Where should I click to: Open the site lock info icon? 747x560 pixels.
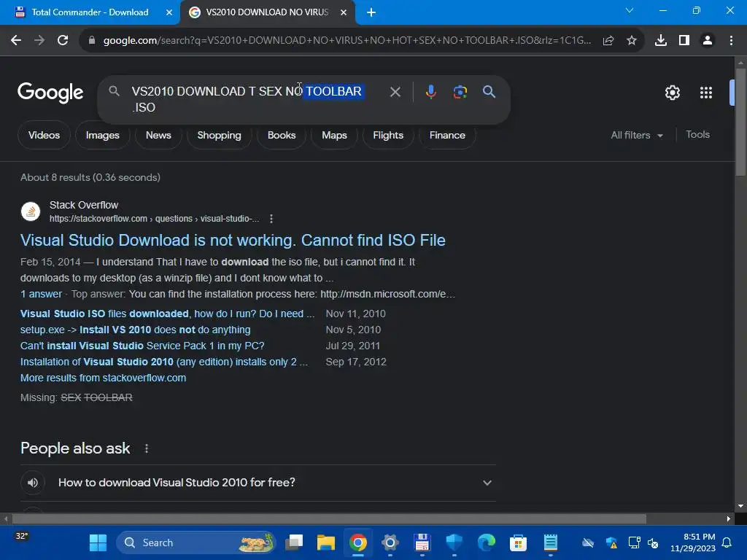(92, 41)
